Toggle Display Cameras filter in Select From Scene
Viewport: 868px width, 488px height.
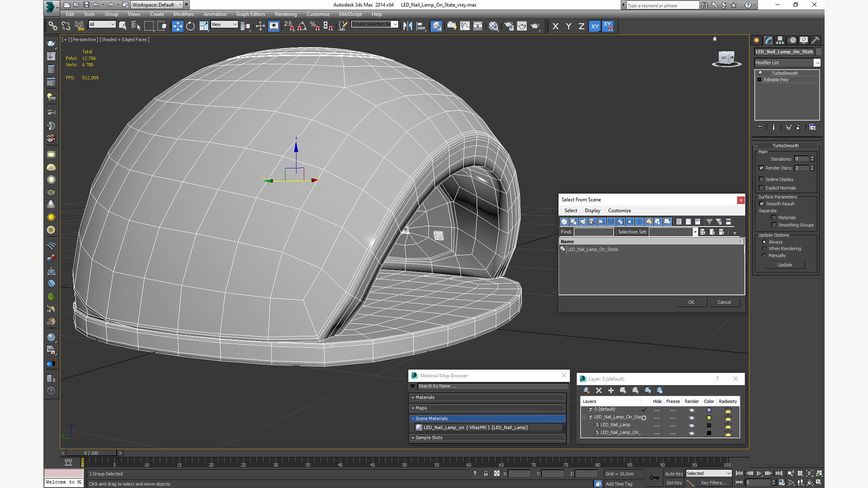pos(592,222)
